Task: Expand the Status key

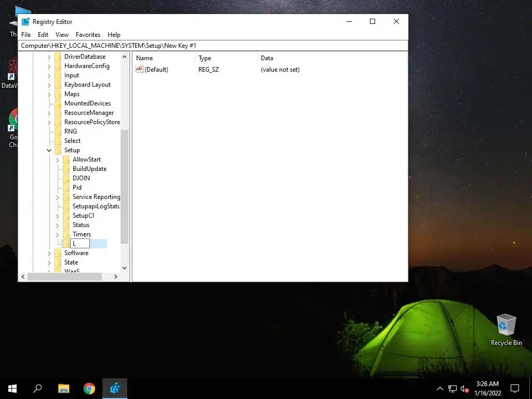Action: (x=57, y=225)
